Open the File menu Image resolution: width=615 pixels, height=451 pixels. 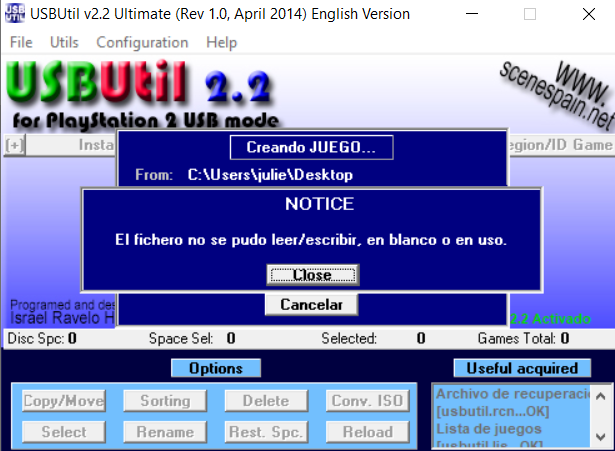click(21, 42)
